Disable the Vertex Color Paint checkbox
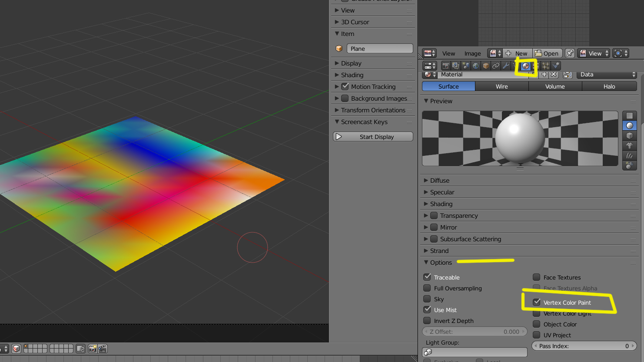Screen dimensions: 644x362 pyautogui.click(x=537, y=302)
